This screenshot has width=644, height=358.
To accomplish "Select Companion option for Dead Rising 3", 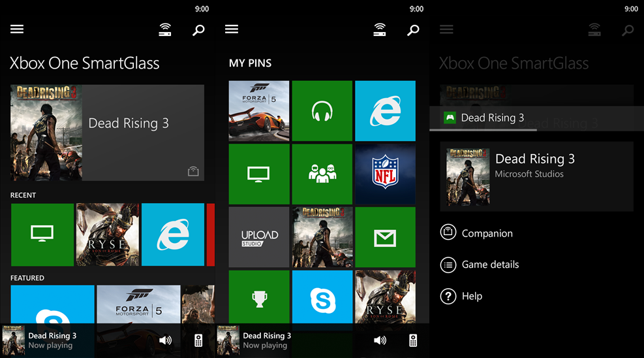I will click(476, 233).
